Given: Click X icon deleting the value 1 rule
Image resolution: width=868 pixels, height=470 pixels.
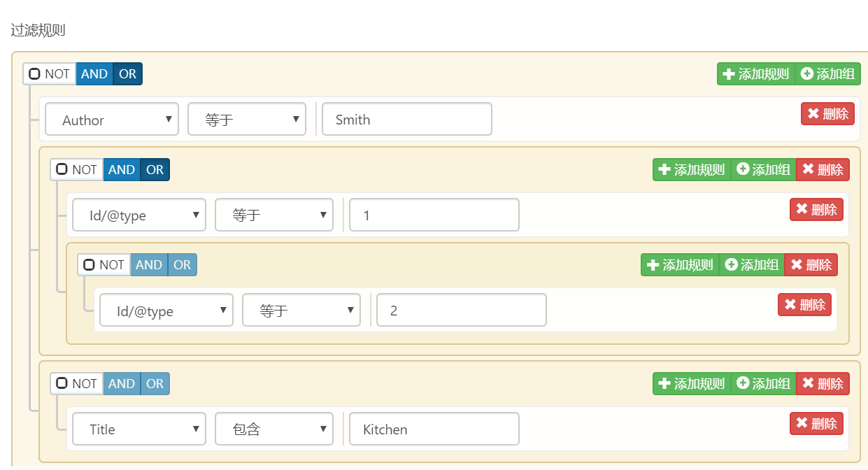Looking at the screenshot, I should (x=802, y=210).
